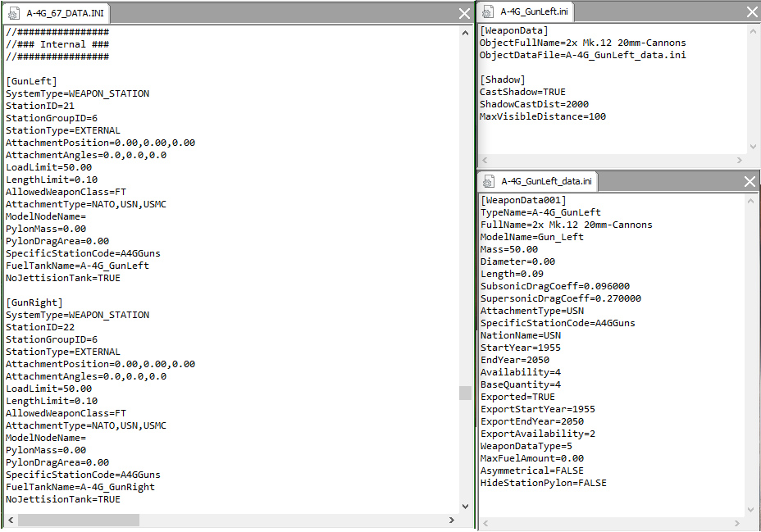This screenshot has height=532, width=761.
Task: Click file icon on A-4G_GunLeft.ini tab
Action: click(488, 12)
